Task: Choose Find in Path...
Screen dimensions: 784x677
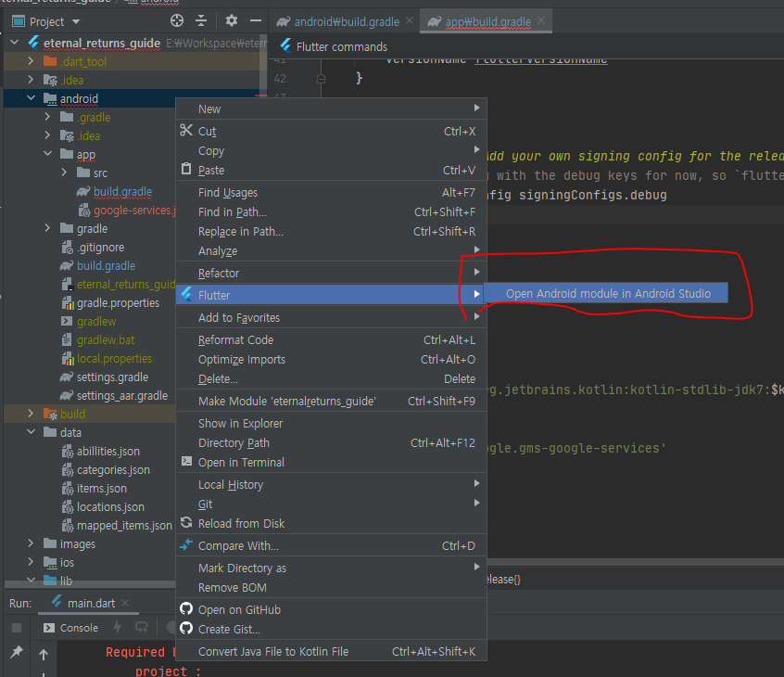Action: coord(331,211)
